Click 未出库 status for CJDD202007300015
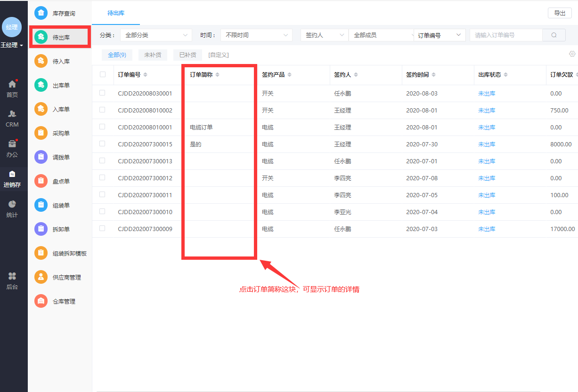Viewport: 578px width, 392px height. point(487,144)
